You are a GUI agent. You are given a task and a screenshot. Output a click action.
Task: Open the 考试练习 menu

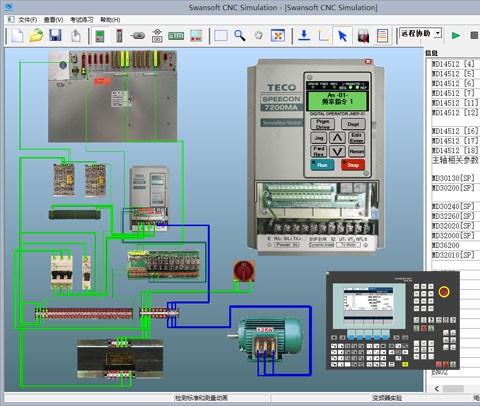[82, 20]
